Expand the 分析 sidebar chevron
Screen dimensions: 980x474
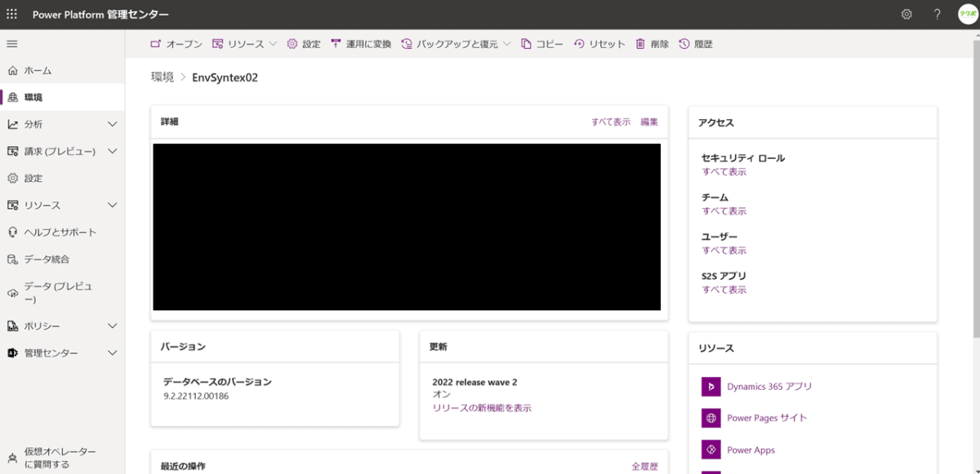coord(113,124)
